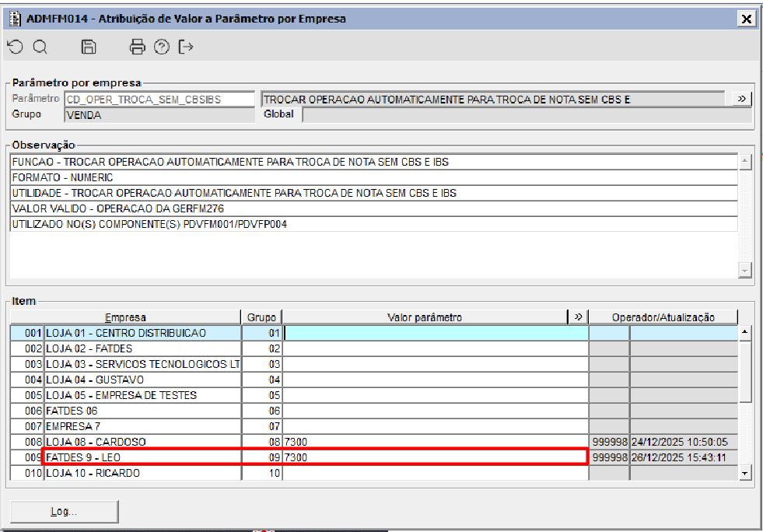Viewport: 763px width, 532px height.
Task: Click operator 999998 in FATDES 9 row
Action: point(610,457)
